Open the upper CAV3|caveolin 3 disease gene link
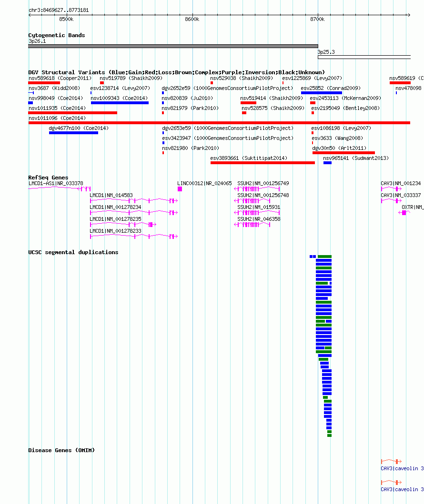 pos(402,468)
